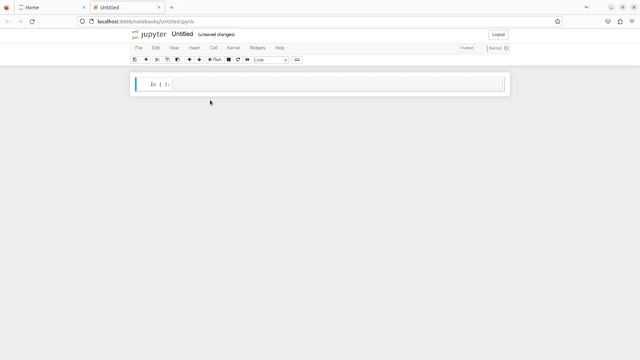Image resolution: width=640 pixels, height=360 pixels.
Task: Go forward in browser history
Action: 20,22
